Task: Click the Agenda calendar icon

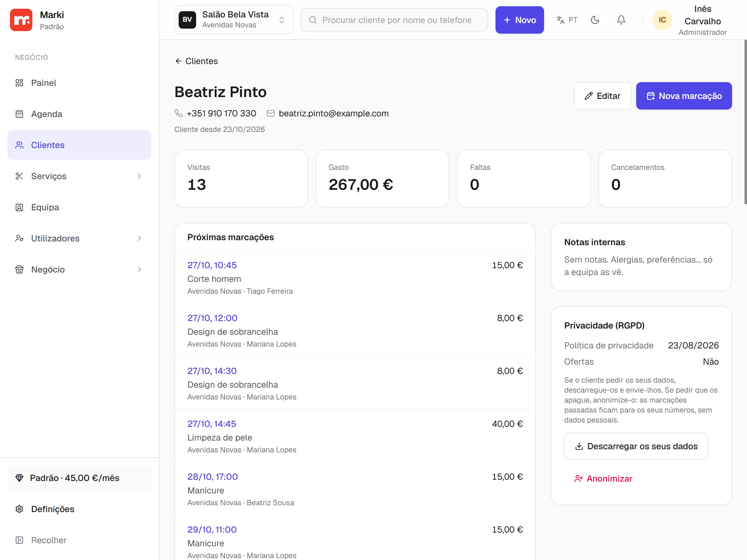Action: click(x=19, y=114)
